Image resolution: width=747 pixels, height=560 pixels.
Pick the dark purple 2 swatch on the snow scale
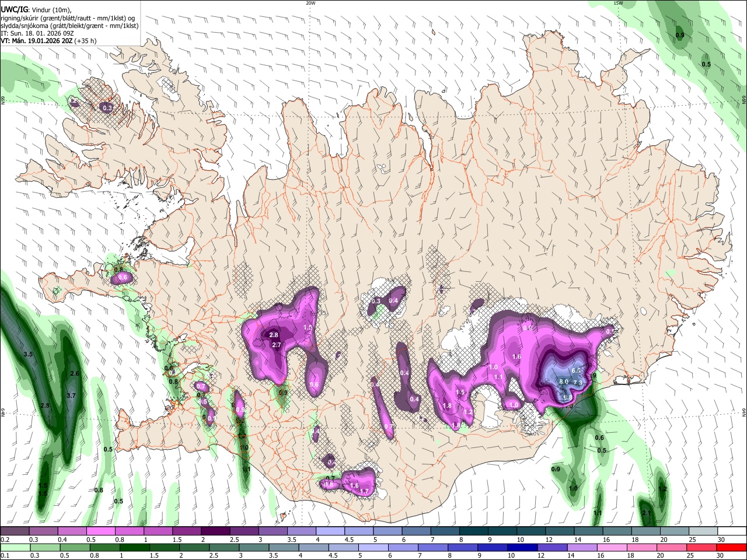(x=215, y=531)
